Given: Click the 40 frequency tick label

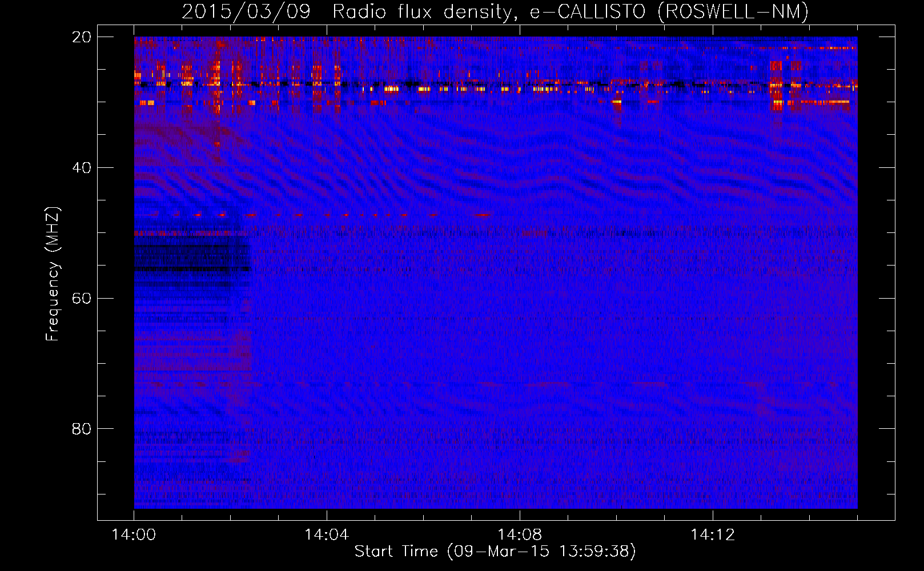Looking at the screenshot, I should (x=81, y=168).
